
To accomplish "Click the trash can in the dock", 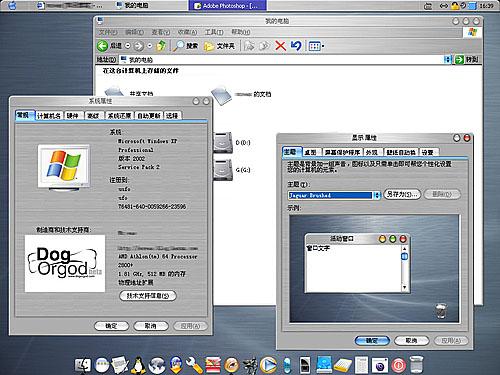I will (x=416, y=364).
